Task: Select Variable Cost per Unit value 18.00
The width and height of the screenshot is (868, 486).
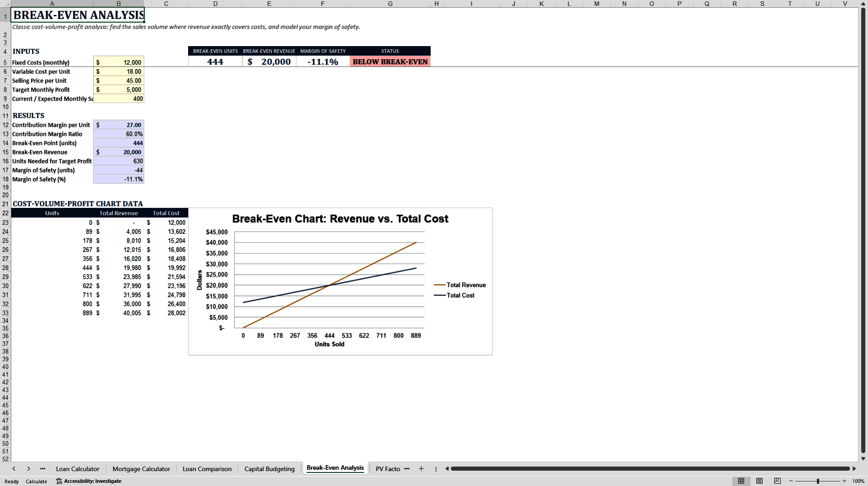Action: click(x=118, y=71)
